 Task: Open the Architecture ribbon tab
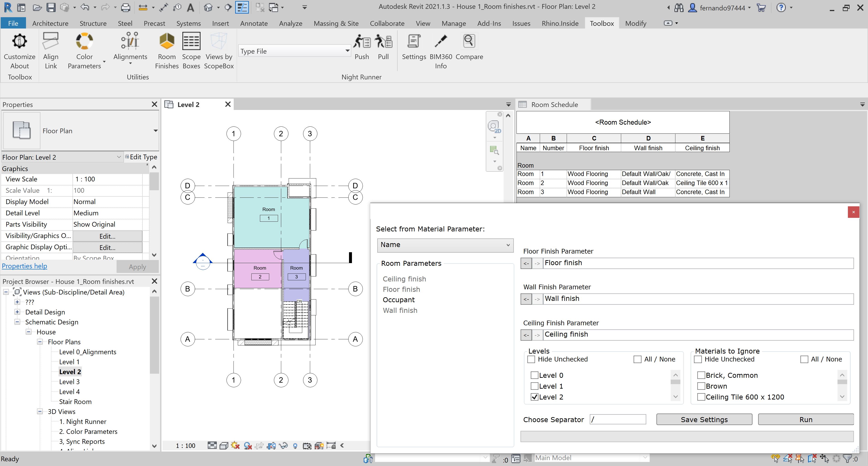(50, 23)
